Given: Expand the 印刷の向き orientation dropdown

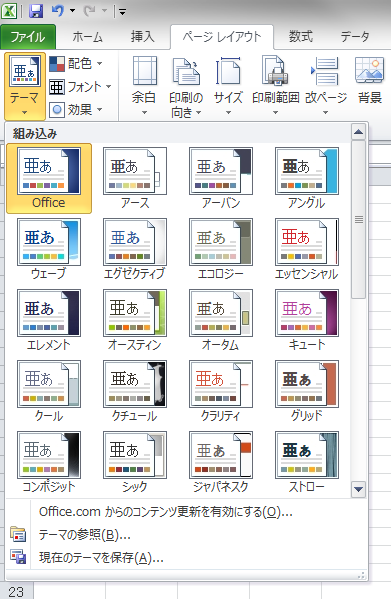Looking at the screenshot, I should point(186,86).
